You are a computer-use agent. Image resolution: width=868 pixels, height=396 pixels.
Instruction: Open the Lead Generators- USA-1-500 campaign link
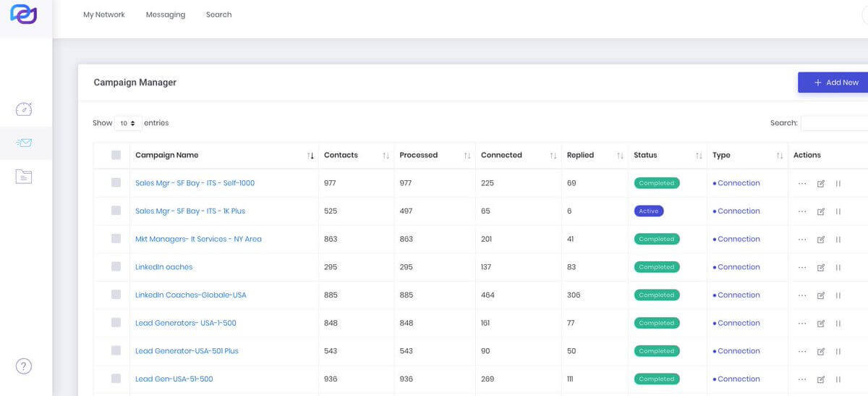coord(185,324)
